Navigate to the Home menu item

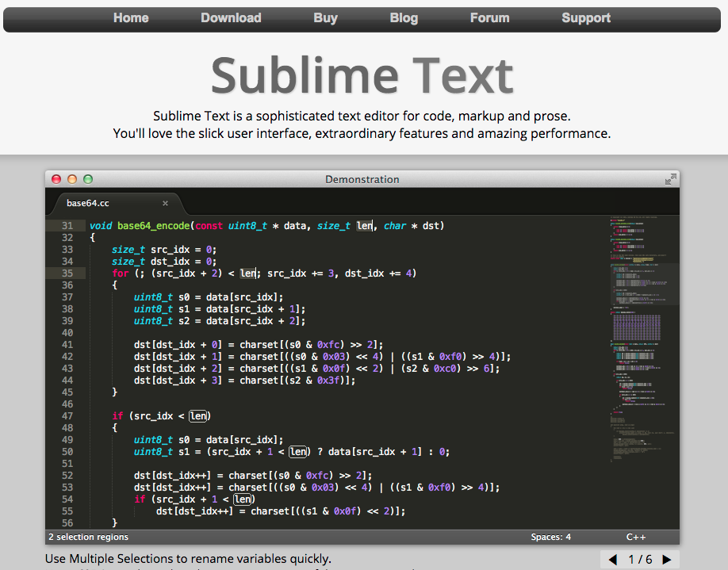[130, 17]
